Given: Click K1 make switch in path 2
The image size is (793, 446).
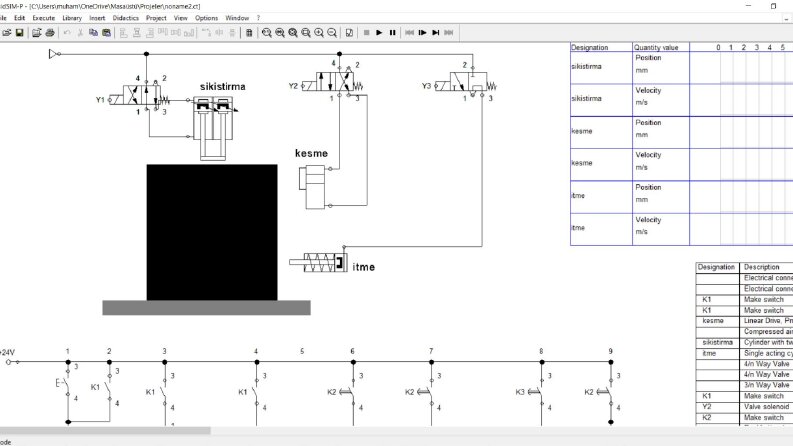Looking at the screenshot, I should coord(107,388).
